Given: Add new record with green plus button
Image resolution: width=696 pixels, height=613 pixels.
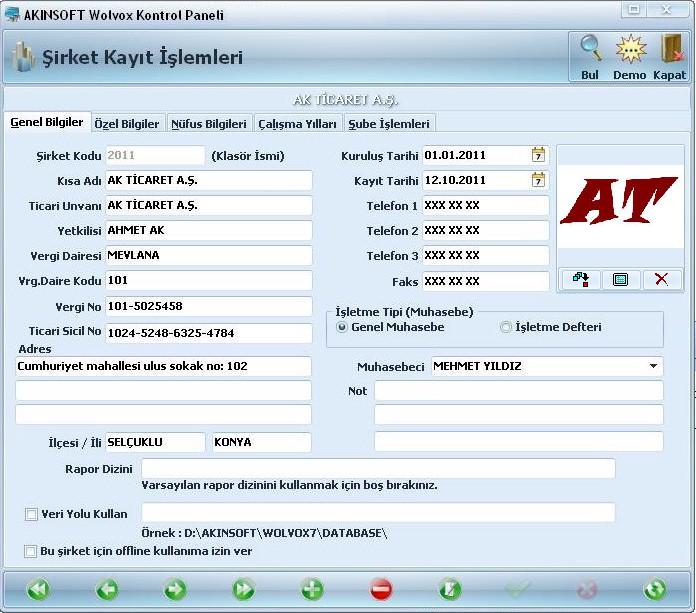Looking at the screenshot, I should click(x=312, y=589).
